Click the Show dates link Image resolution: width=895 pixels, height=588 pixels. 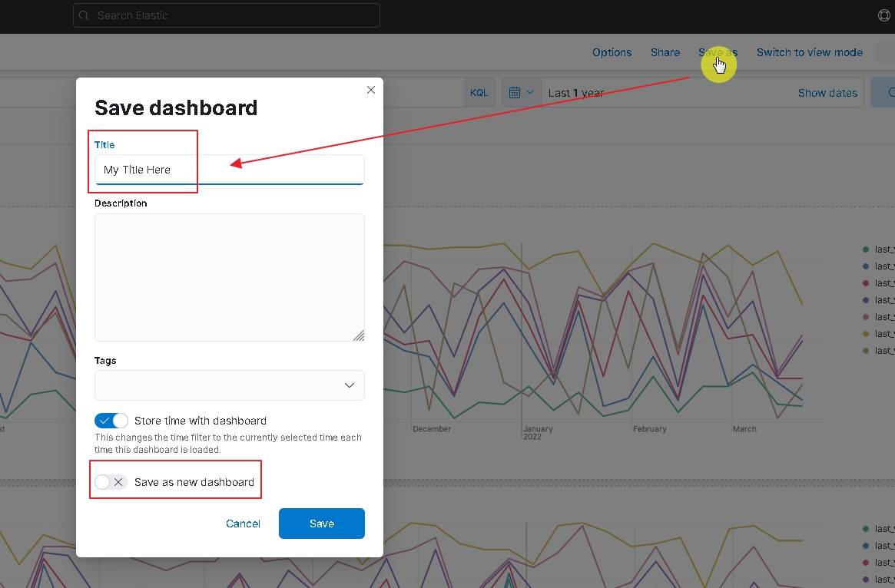click(x=827, y=92)
